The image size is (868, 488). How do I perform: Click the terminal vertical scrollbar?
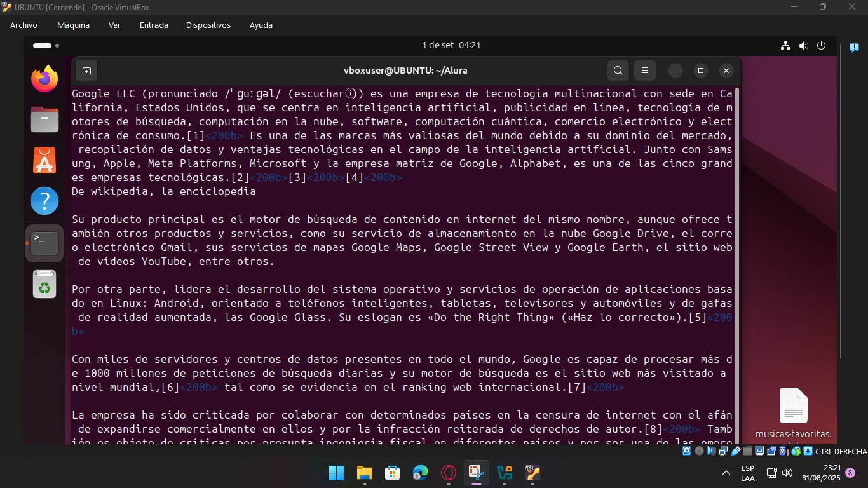tap(737, 264)
